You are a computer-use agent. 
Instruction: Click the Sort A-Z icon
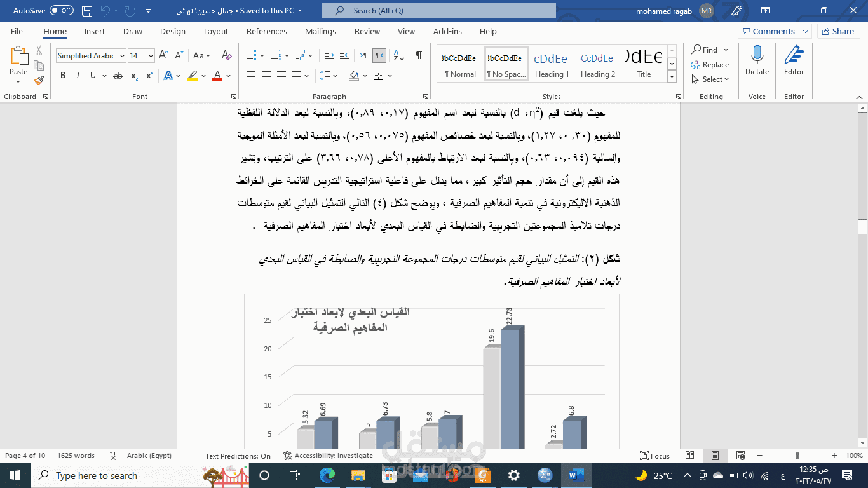point(399,55)
